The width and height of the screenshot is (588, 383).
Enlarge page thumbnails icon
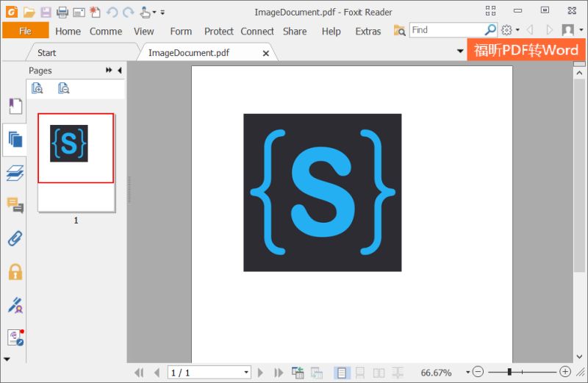pos(37,88)
